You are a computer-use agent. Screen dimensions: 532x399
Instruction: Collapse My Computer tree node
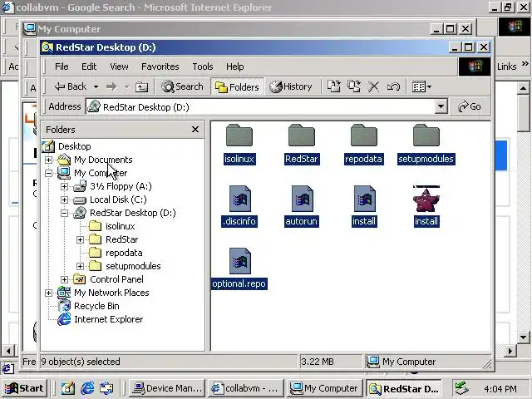point(48,173)
